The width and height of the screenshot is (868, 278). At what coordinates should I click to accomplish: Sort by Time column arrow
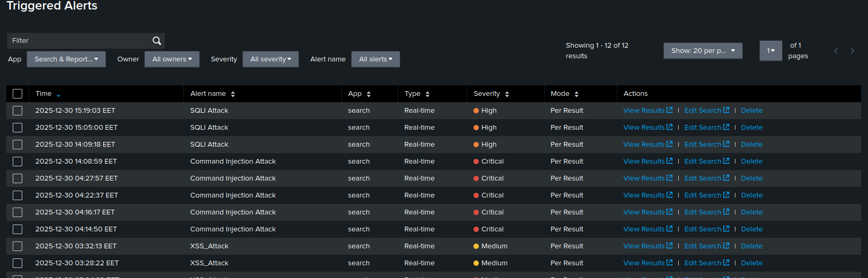click(x=58, y=95)
